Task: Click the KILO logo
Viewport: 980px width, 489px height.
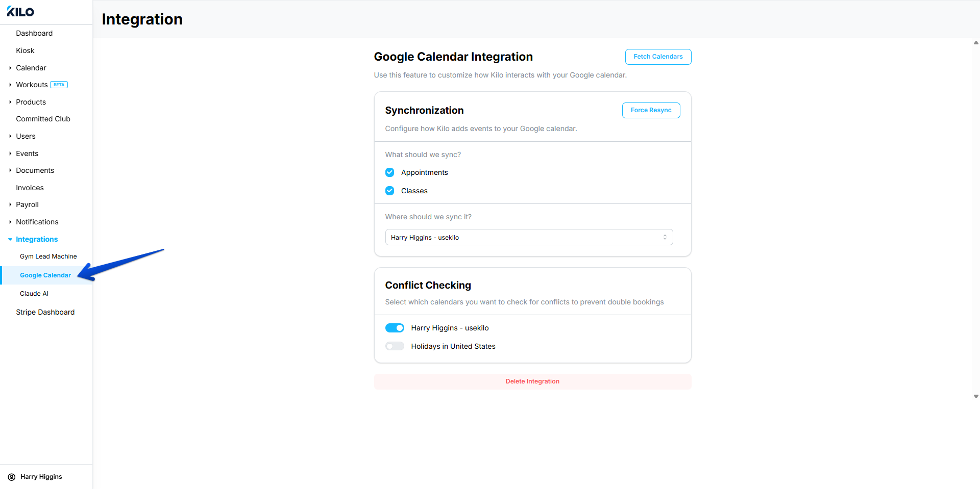Action: pos(20,12)
